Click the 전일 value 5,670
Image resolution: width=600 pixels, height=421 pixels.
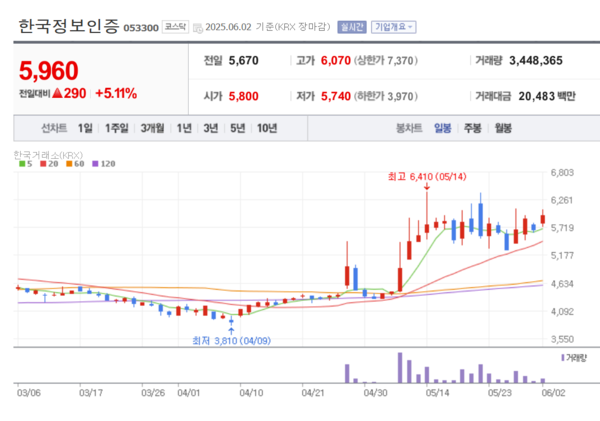(243, 60)
